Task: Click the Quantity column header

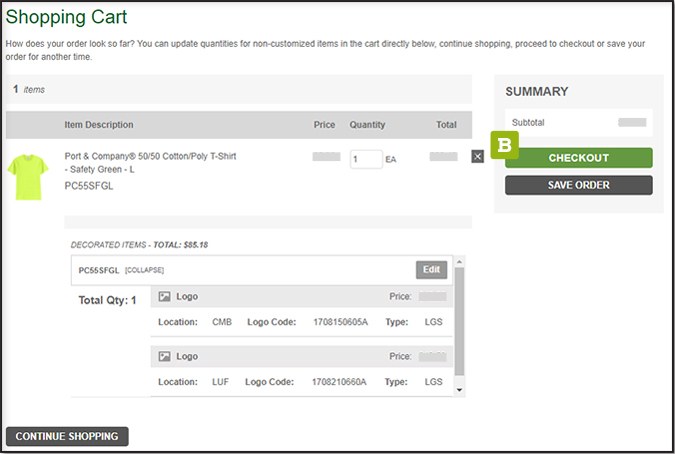Action: click(367, 125)
